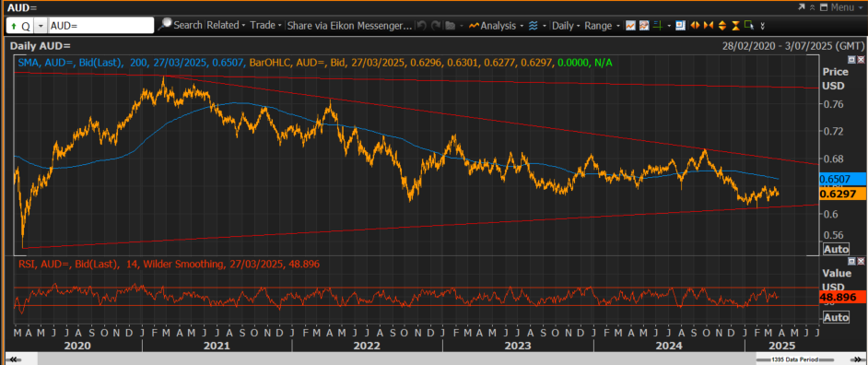Image resolution: width=868 pixels, height=365 pixels.
Task: Click the RSI Wilder Smoothing legend text
Action: tap(169, 265)
